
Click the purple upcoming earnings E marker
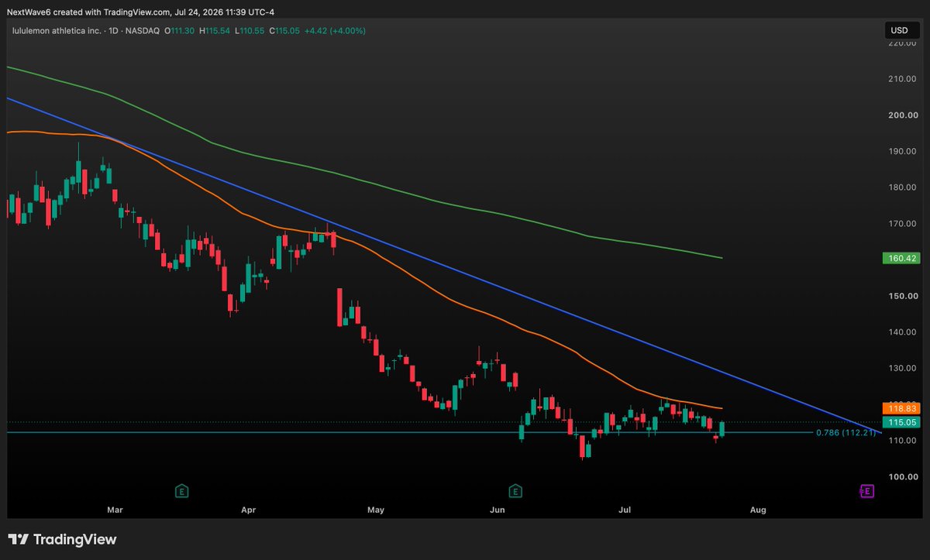click(866, 490)
